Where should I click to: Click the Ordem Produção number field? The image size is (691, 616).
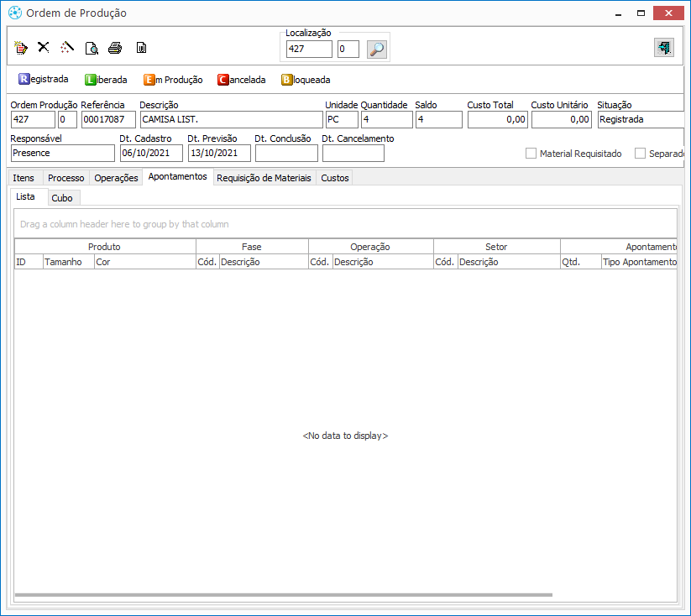click(x=33, y=119)
